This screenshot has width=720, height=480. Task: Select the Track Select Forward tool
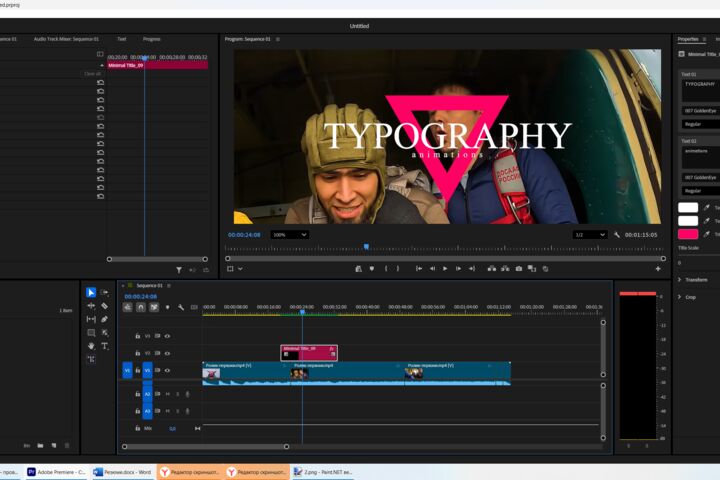point(105,292)
